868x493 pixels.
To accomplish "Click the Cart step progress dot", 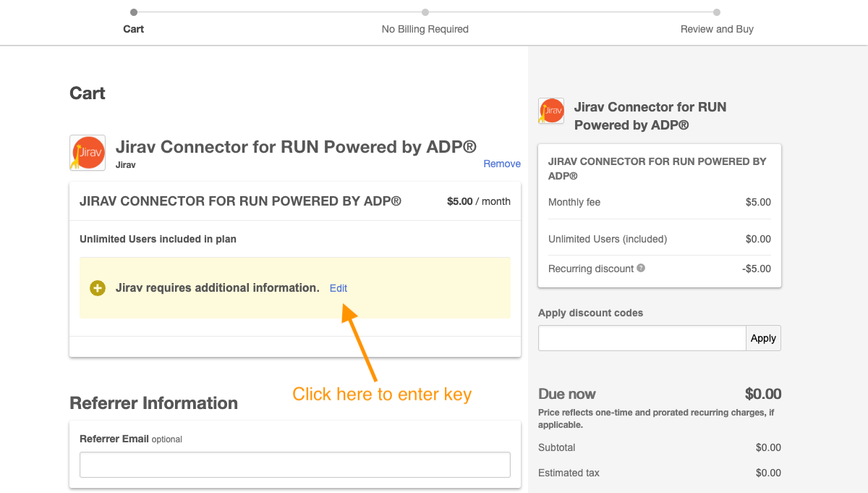I will coord(133,12).
